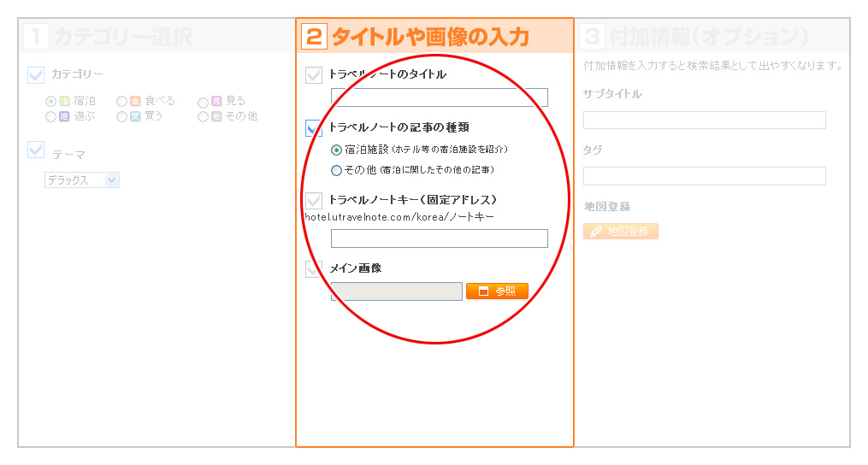This screenshot has height=465, width=868.
Task: Click the step 1 カテゴリー選択 header
Action: tap(157, 37)
